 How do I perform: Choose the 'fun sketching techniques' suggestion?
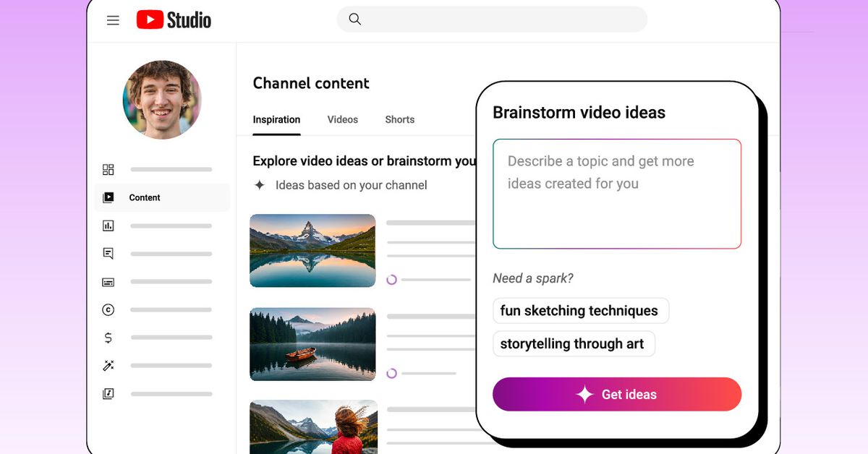580,311
